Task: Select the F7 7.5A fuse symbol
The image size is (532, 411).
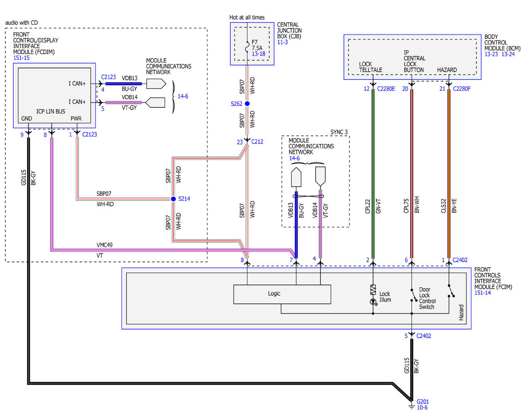Action: pyautogui.click(x=247, y=47)
